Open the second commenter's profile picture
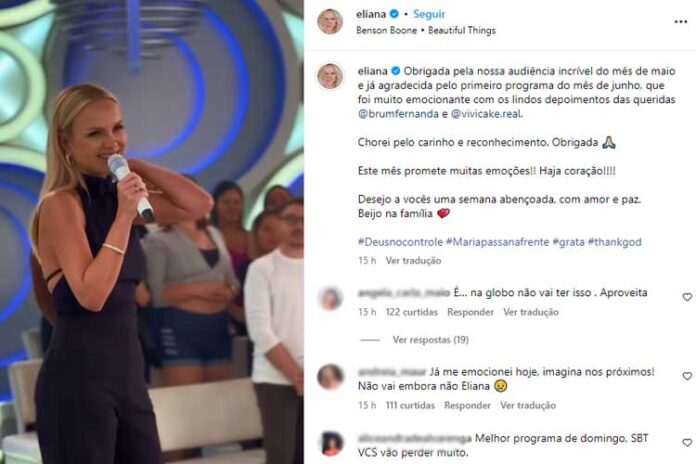 pyautogui.click(x=330, y=377)
